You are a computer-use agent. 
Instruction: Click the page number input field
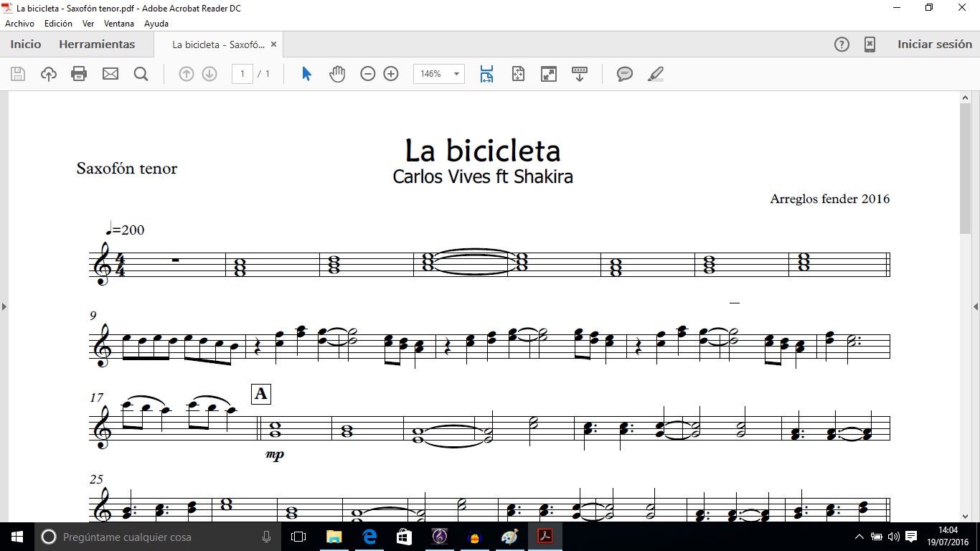[242, 74]
